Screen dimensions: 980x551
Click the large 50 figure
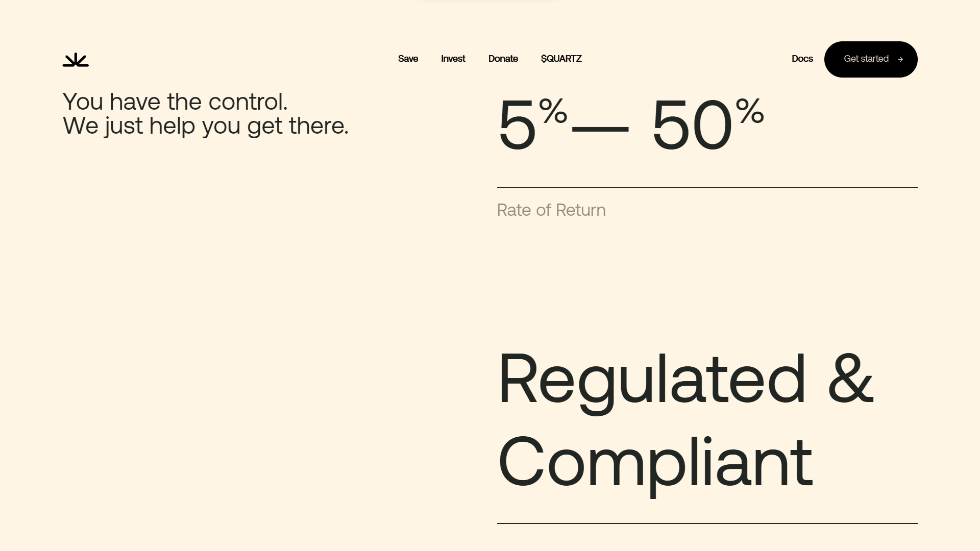tap(692, 124)
